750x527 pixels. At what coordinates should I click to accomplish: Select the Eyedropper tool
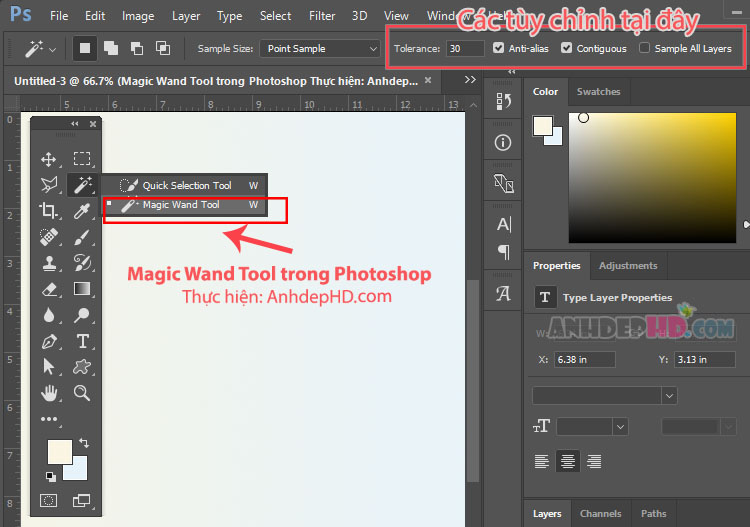[82, 210]
